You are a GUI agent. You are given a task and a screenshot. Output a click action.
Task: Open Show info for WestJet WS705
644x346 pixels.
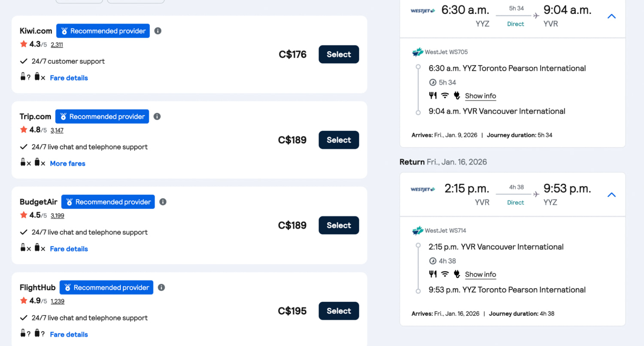480,96
